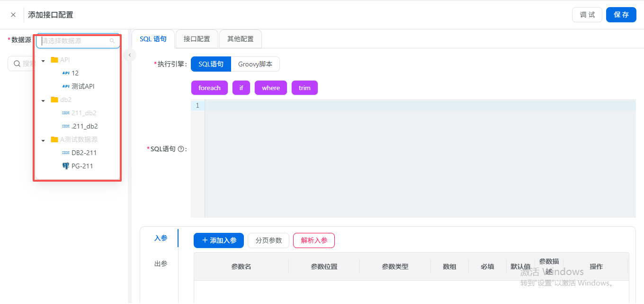Insert a foreach tag

(x=209, y=88)
